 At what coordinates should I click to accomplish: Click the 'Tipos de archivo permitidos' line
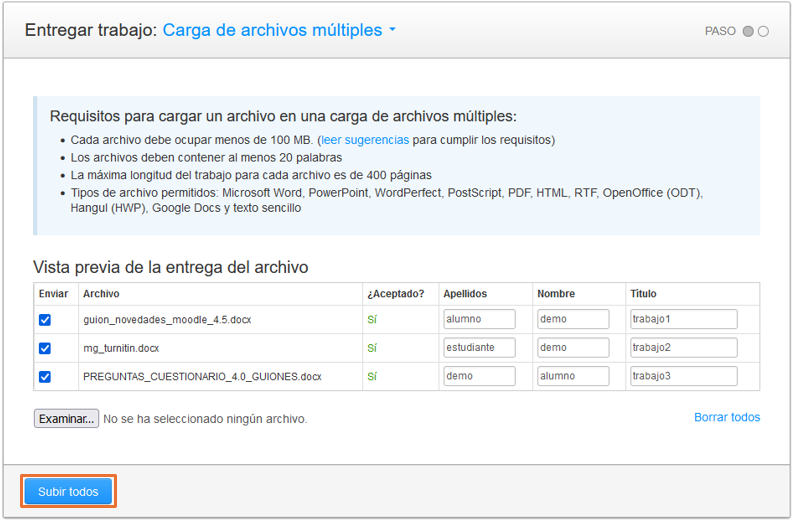pos(386,200)
